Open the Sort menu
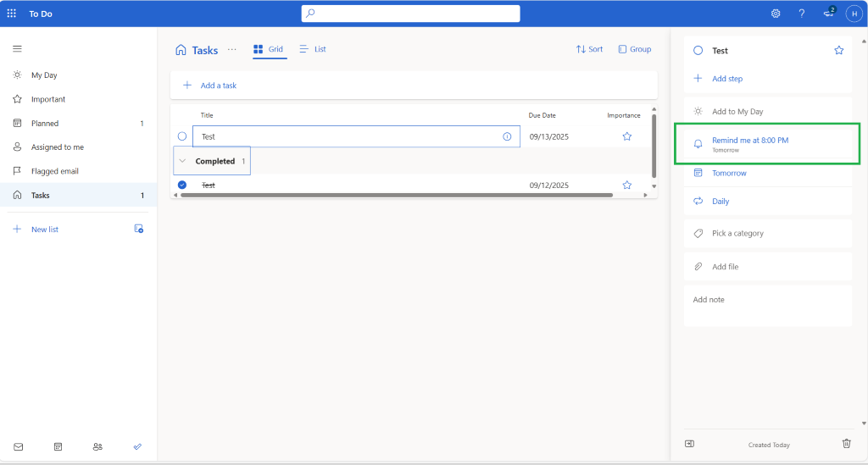 point(589,49)
